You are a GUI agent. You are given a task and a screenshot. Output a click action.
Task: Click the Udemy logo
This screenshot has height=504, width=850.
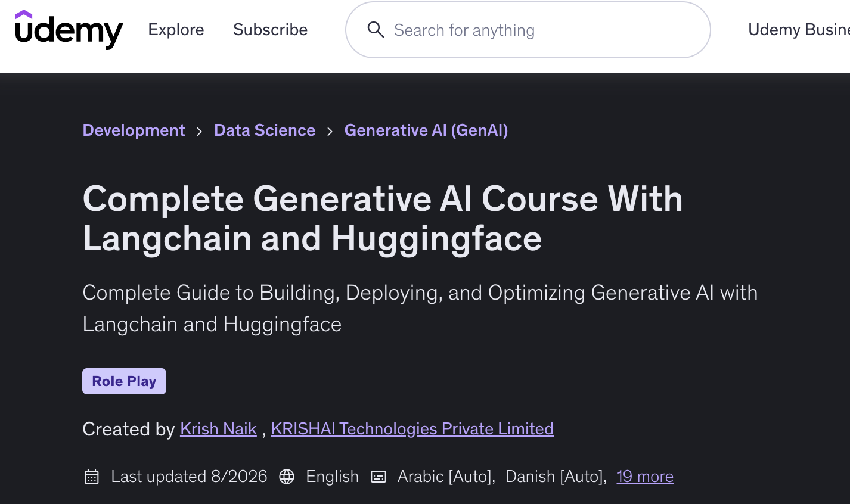pos(69,30)
